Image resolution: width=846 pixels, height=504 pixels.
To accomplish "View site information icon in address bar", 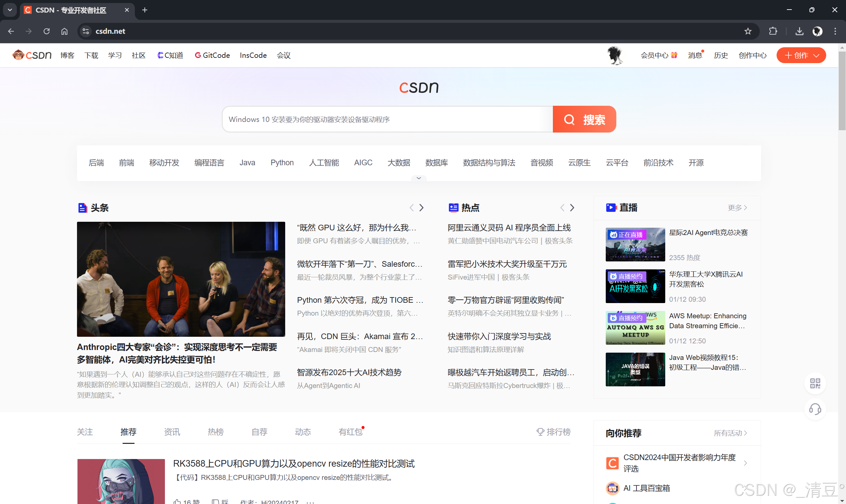I will [86, 31].
